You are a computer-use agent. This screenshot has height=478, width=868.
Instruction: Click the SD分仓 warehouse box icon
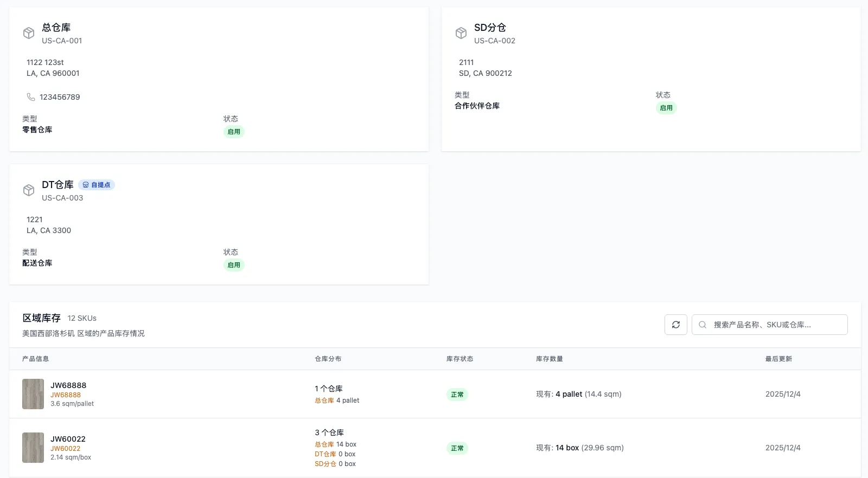[461, 33]
